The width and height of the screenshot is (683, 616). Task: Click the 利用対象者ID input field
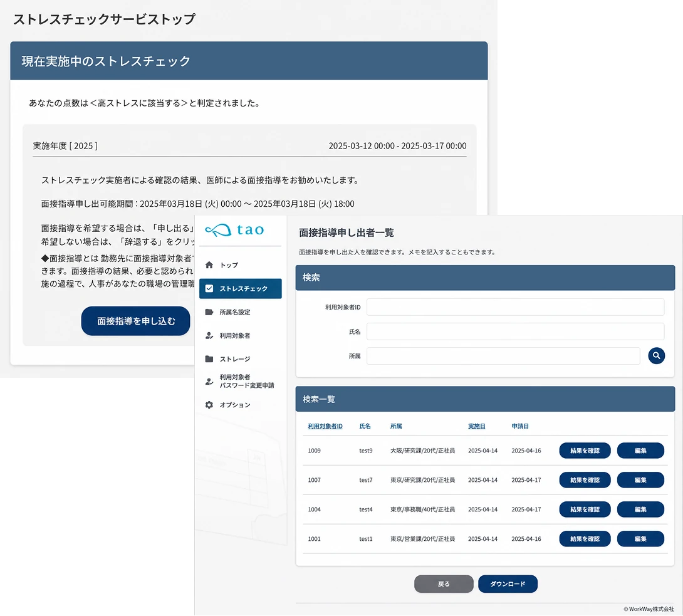[x=515, y=307]
